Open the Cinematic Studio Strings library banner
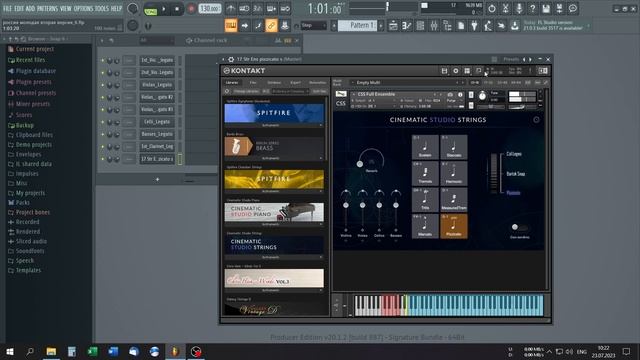This screenshot has height=360, width=640. (274, 245)
